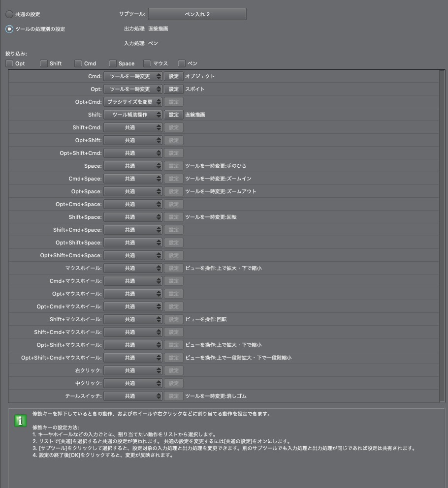The image size is (448, 488).
Task: Enable the Space filter checkbox
Action: (112, 63)
